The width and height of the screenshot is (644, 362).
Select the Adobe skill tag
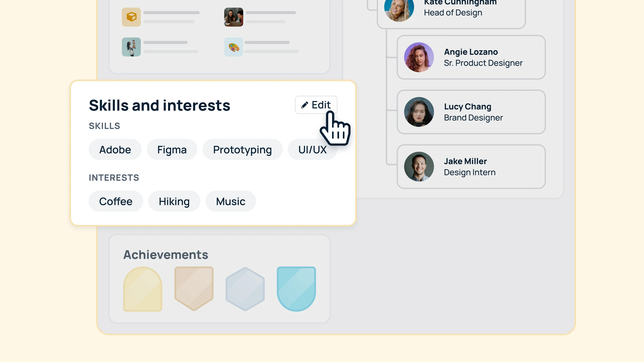pos(115,149)
